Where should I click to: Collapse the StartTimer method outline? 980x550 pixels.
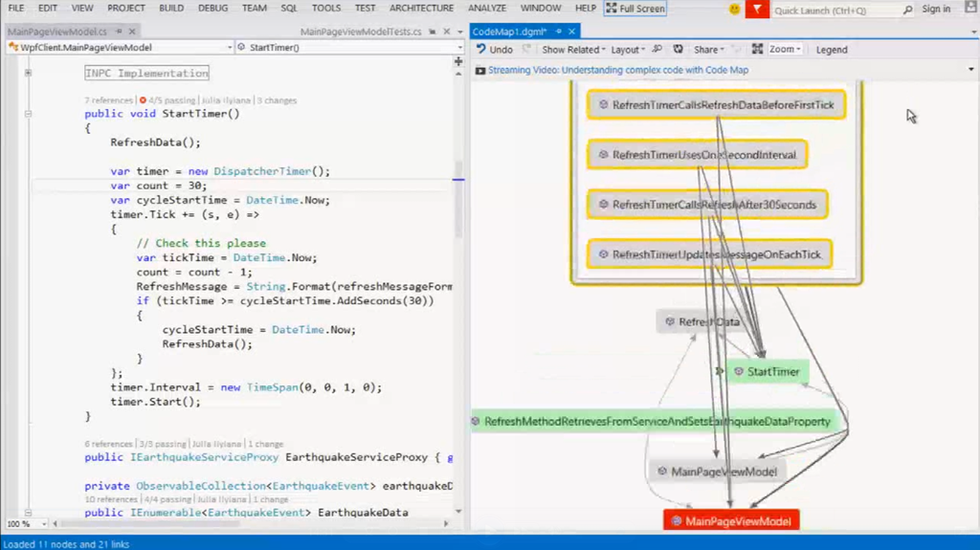(28, 114)
